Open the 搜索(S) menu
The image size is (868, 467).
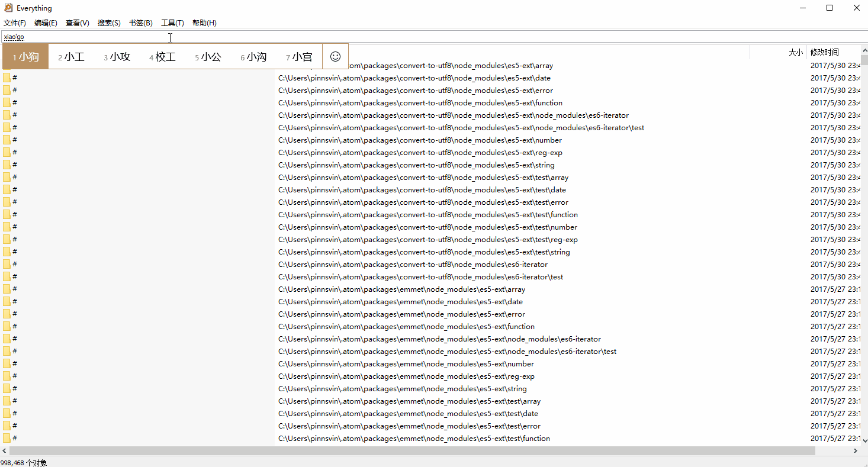109,23
